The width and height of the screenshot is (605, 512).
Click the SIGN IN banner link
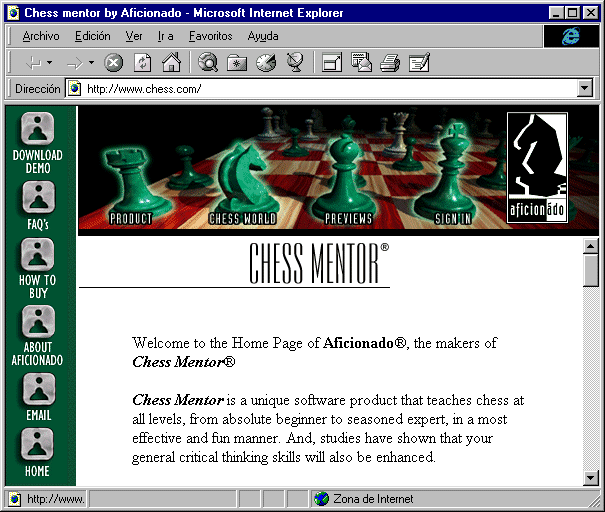click(x=453, y=218)
